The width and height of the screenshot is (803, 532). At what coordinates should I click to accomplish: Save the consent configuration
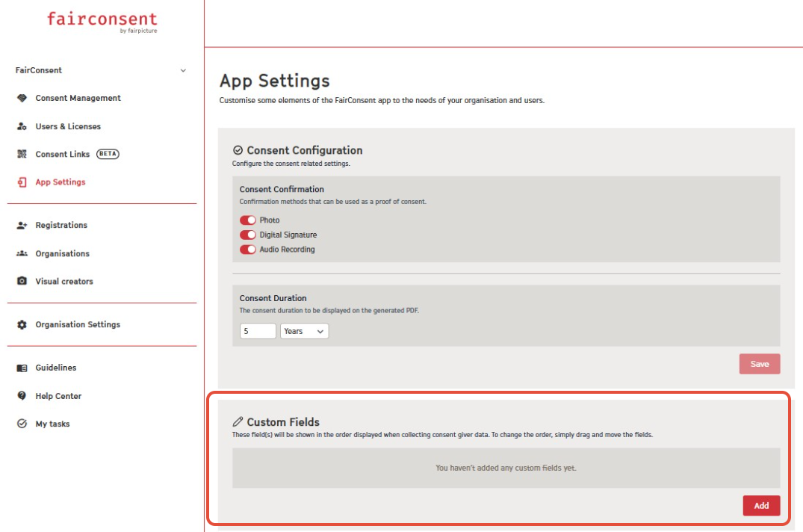760,364
